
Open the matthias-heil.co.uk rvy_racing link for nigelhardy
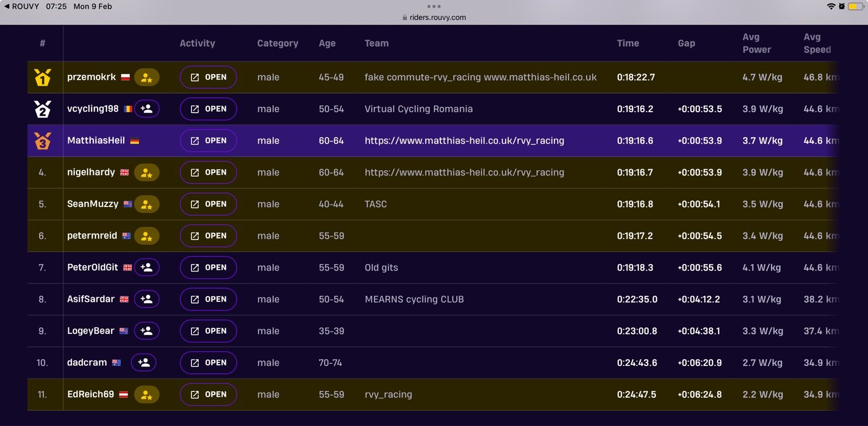(464, 172)
